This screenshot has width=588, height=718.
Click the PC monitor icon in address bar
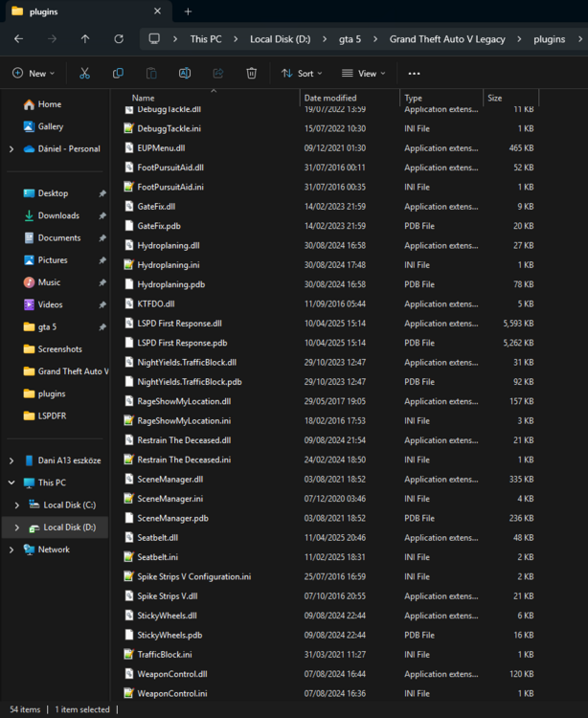coord(154,39)
